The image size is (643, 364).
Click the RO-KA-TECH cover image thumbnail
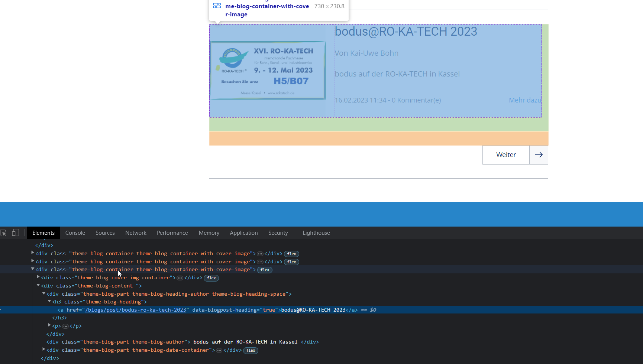(268, 70)
